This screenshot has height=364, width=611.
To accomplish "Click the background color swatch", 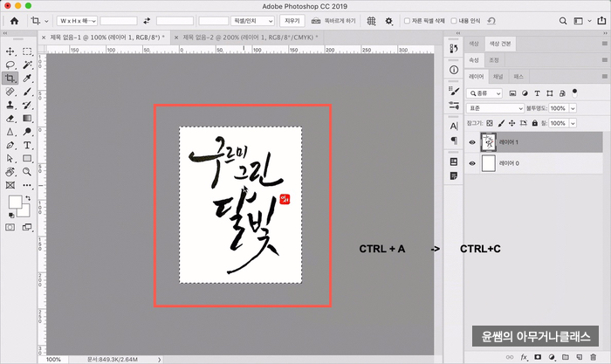I will (24, 211).
